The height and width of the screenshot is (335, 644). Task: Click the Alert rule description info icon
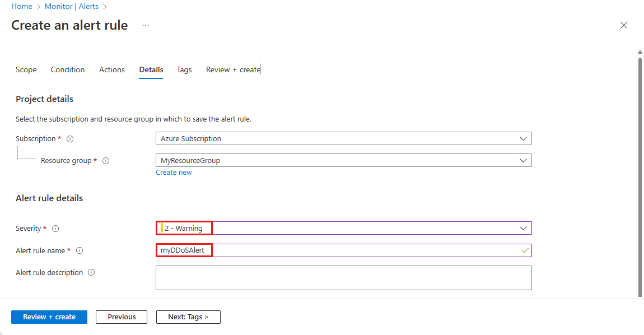(x=92, y=272)
